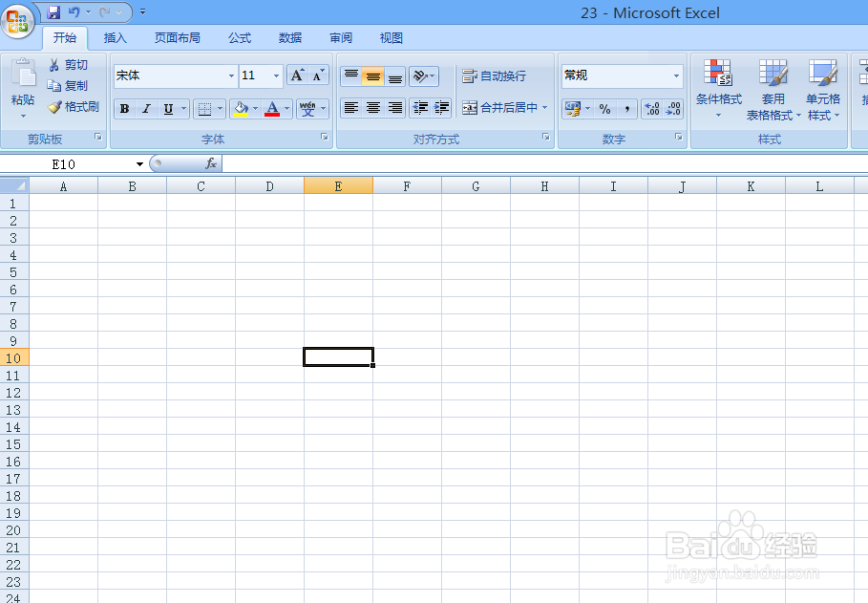Image resolution: width=868 pixels, height=603 pixels.
Task: Apply comma thousands separator style
Action: (626, 109)
